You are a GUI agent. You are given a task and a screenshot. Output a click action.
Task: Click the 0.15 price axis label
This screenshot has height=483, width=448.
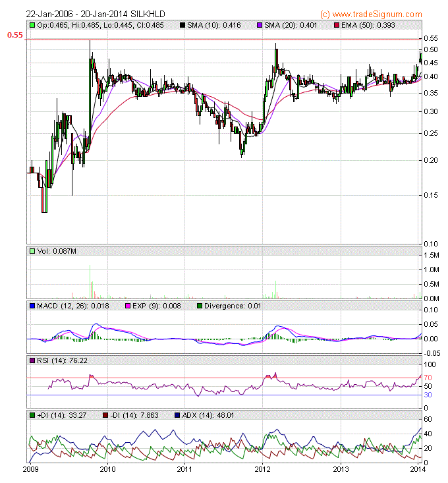(431, 195)
